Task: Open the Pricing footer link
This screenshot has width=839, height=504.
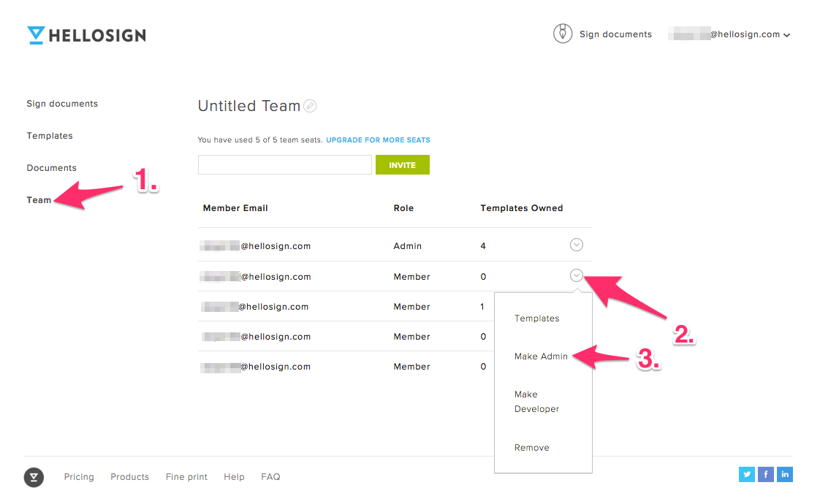Action: (x=79, y=477)
